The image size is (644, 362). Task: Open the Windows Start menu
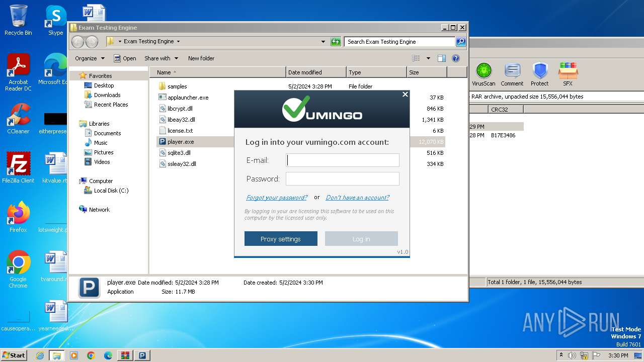tap(14, 355)
